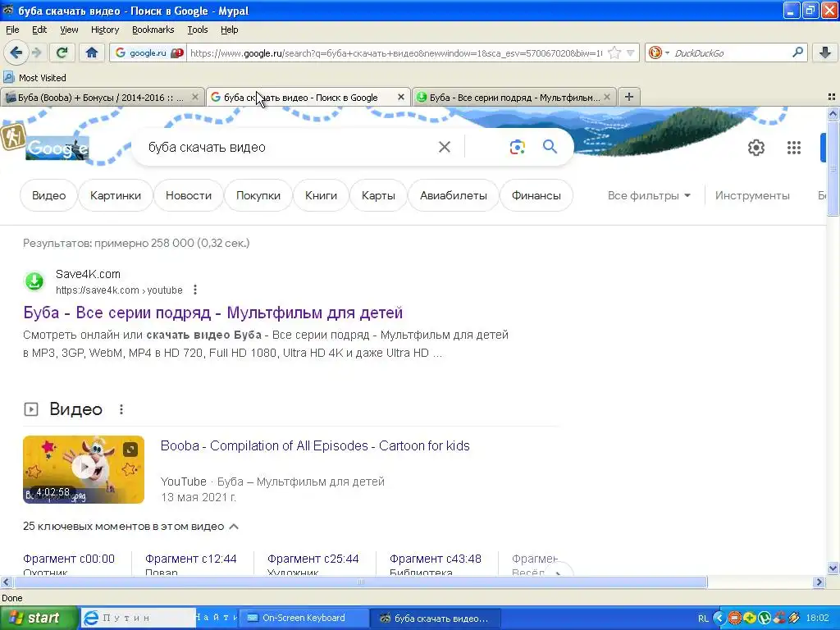Click the hiker doodle icon
This screenshot has height=630, width=840.
pyautogui.click(x=13, y=137)
